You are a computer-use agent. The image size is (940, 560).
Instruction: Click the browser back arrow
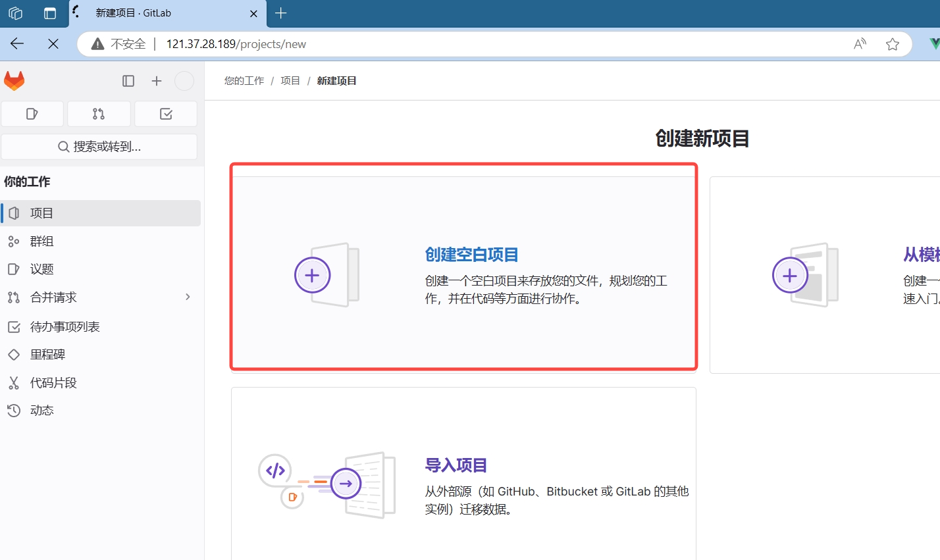tap(17, 44)
